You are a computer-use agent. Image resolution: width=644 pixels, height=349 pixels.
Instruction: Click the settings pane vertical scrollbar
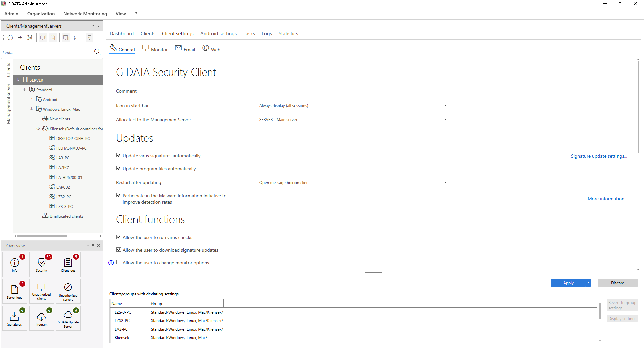[x=638, y=107]
